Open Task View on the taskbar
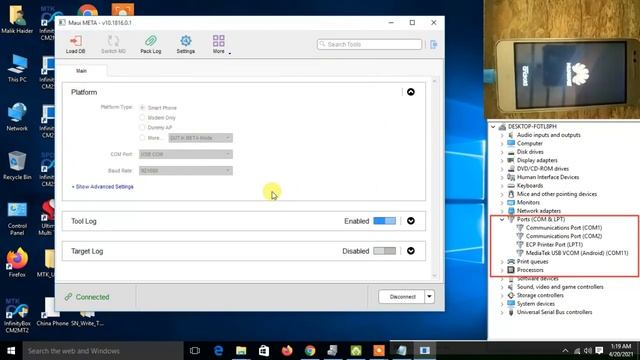Screen dimensions: 640x360 point(195,351)
